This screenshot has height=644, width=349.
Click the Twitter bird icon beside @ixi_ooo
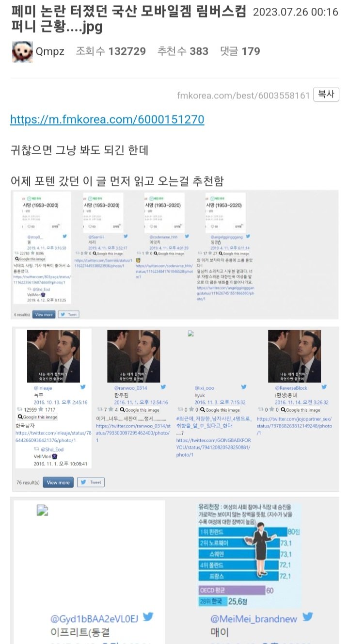243,387
